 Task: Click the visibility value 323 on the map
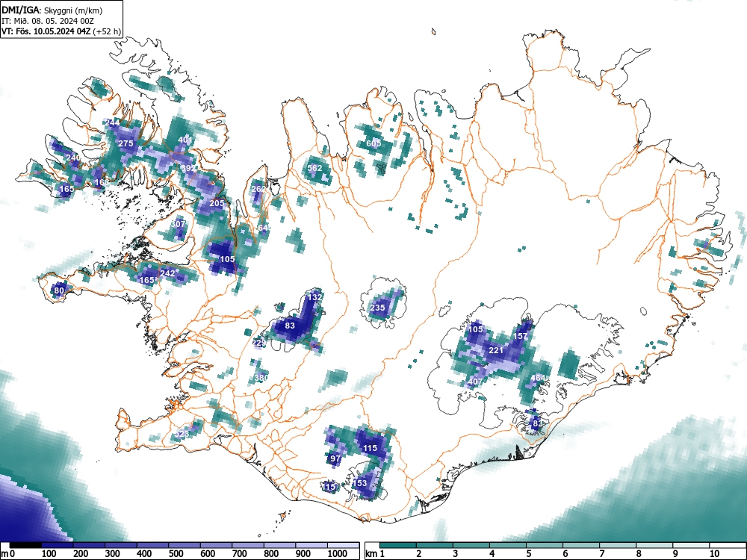[x=182, y=435]
